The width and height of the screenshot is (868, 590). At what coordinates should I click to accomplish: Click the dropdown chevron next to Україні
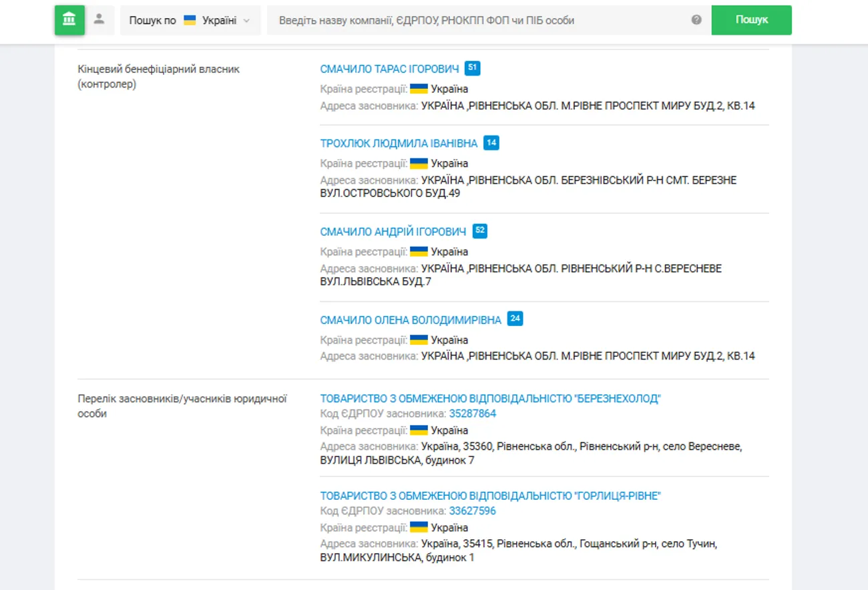click(x=247, y=21)
